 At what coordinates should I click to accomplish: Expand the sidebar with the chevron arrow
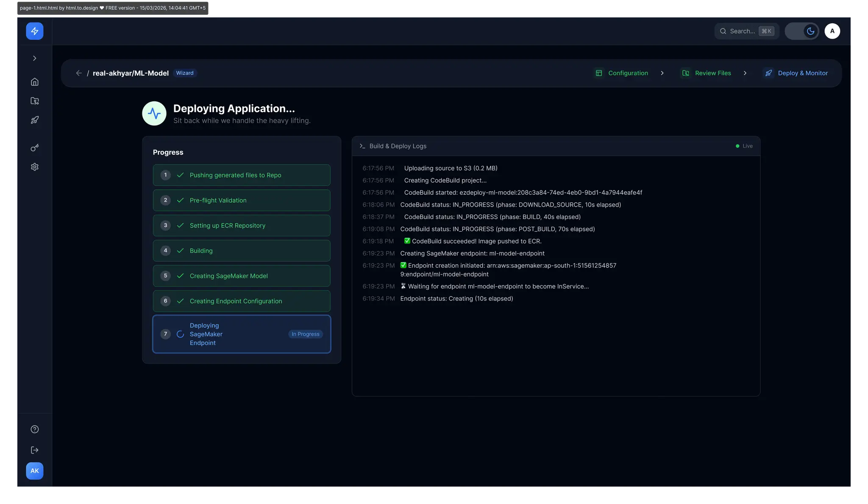click(35, 58)
